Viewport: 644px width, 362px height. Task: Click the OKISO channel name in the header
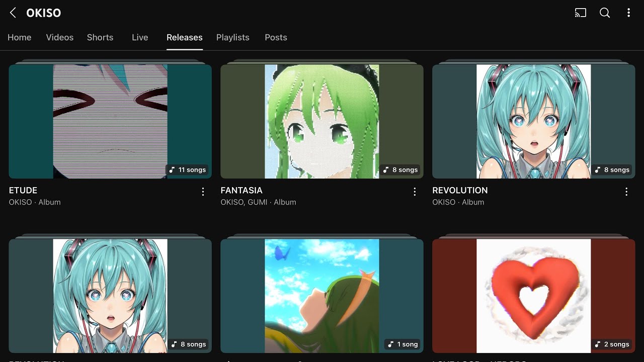click(44, 13)
